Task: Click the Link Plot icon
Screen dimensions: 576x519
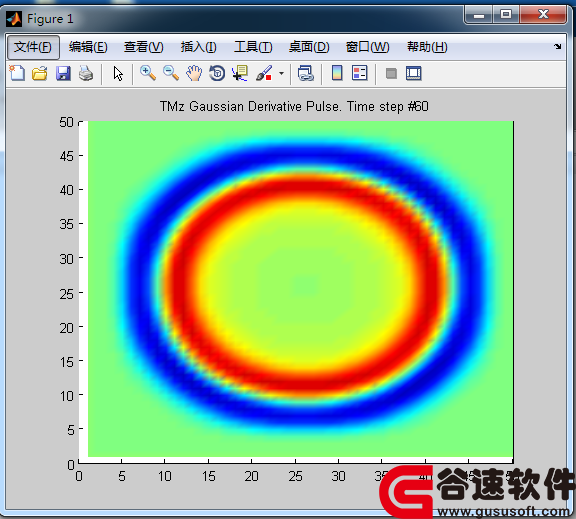Action: (x=306, y=73)
